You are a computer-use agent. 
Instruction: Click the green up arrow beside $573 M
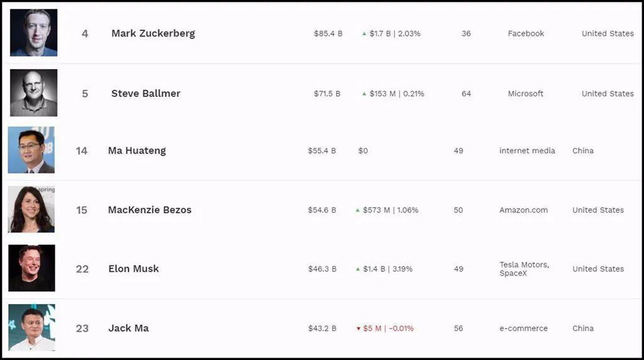[358, 210]
